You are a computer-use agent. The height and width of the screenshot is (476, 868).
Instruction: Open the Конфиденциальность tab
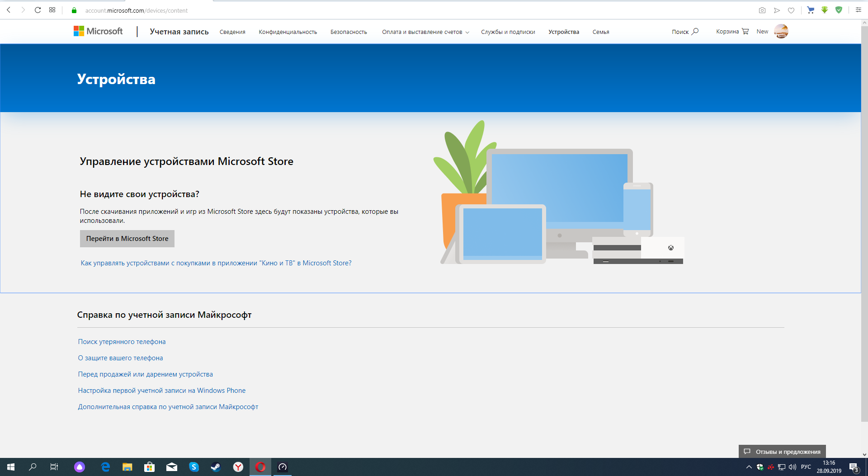click(x=288, y=32)
